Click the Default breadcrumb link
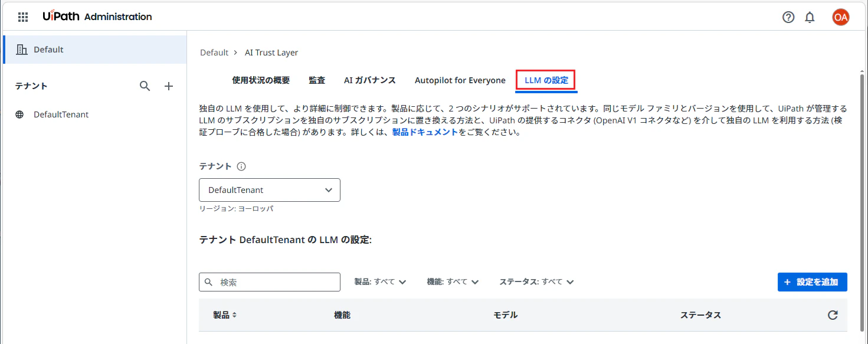The height and width of the screenshot is (344, 868). click(x=214, y=53)
